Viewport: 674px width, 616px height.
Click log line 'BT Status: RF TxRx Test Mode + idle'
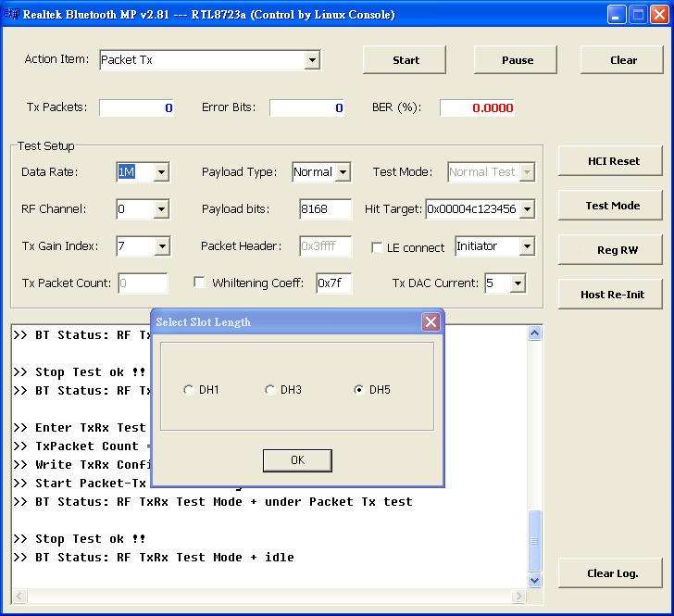tap(154, 557)
